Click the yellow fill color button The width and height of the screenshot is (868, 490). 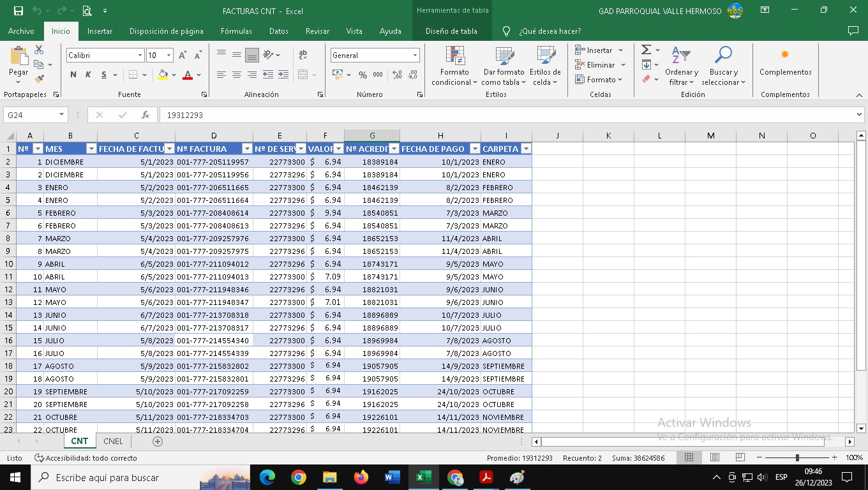point(163,75)
